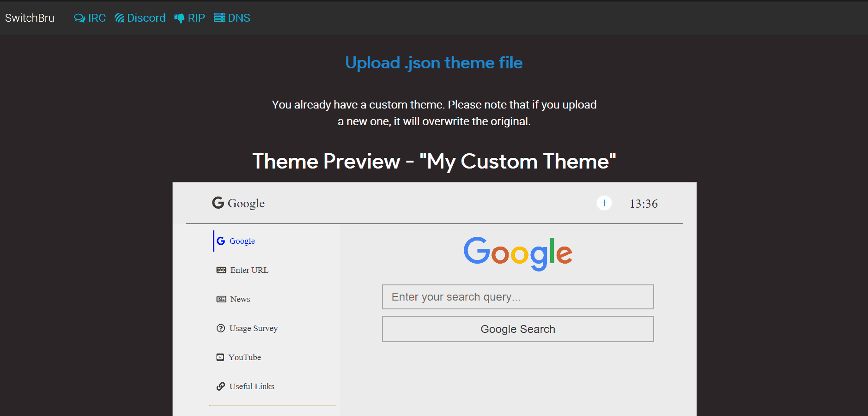The image size is (868, 416).
Task: Open the Discord link text
Action: (x=146, y=18)
